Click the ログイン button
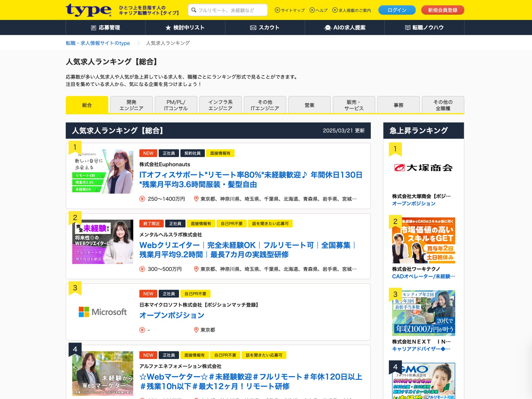 click(397, 10)
